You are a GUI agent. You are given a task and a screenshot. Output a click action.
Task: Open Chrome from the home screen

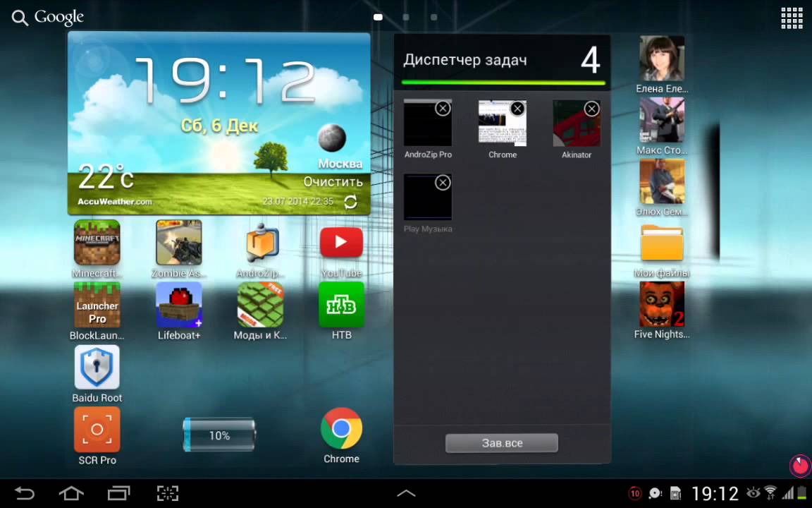341,429
